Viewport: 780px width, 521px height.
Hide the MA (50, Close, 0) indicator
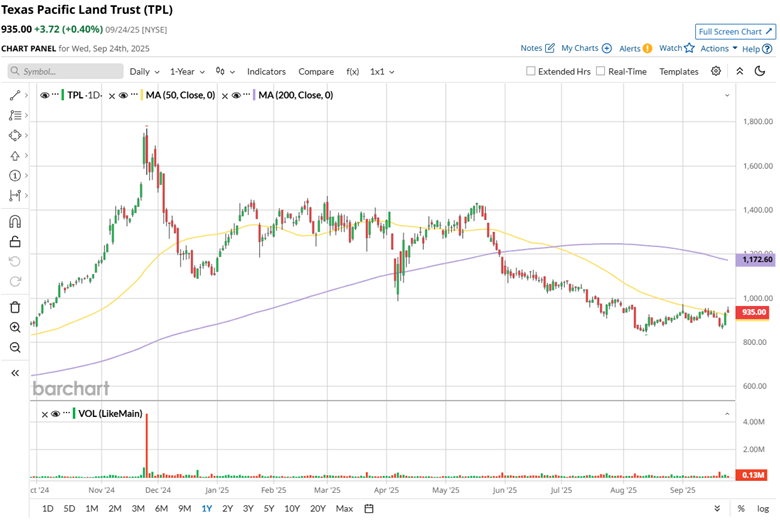(x=123, y=95)
